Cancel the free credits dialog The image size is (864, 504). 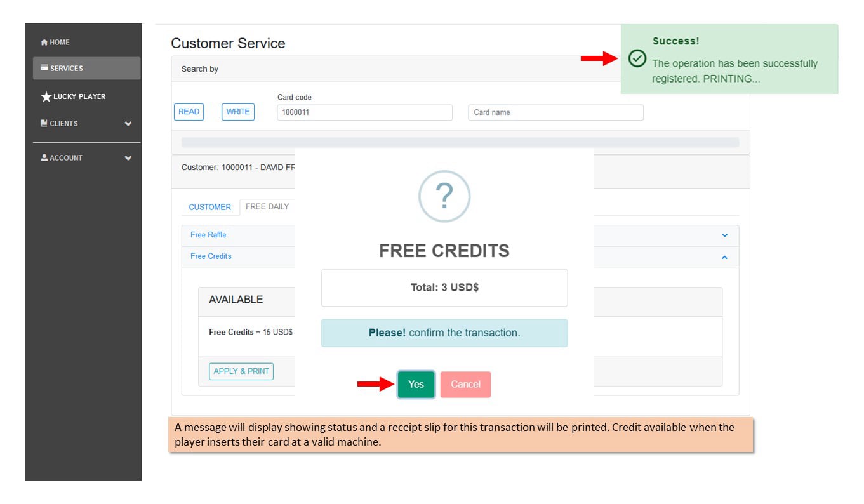click(x=465, y=385)
